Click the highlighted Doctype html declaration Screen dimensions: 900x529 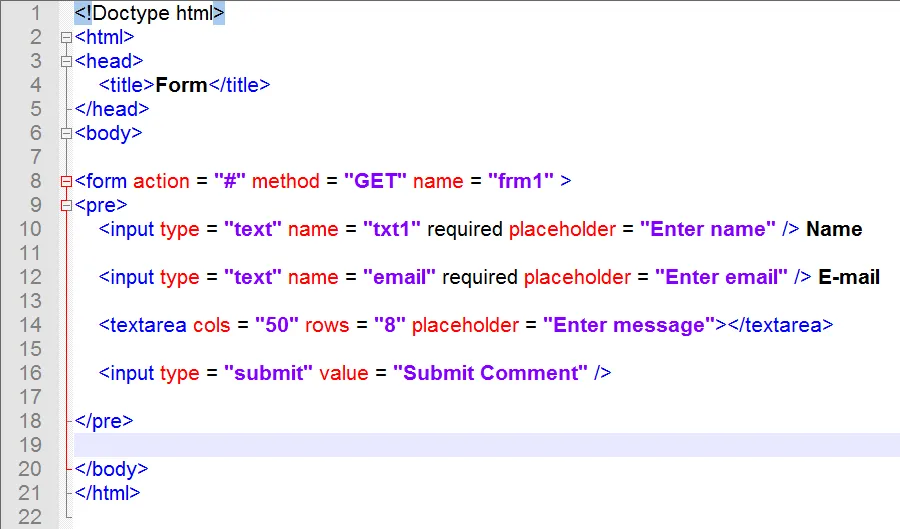coord(149,13)
